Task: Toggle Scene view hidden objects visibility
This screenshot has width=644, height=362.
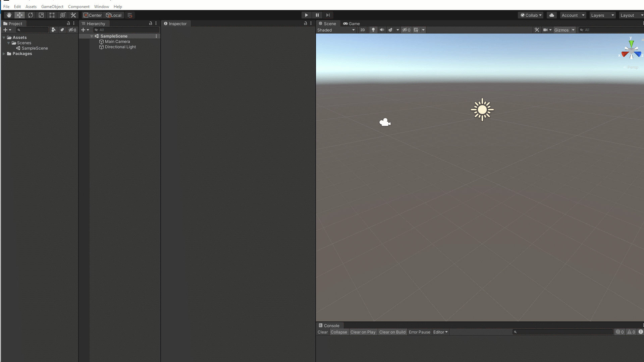Action: click(x=406, y=30)
